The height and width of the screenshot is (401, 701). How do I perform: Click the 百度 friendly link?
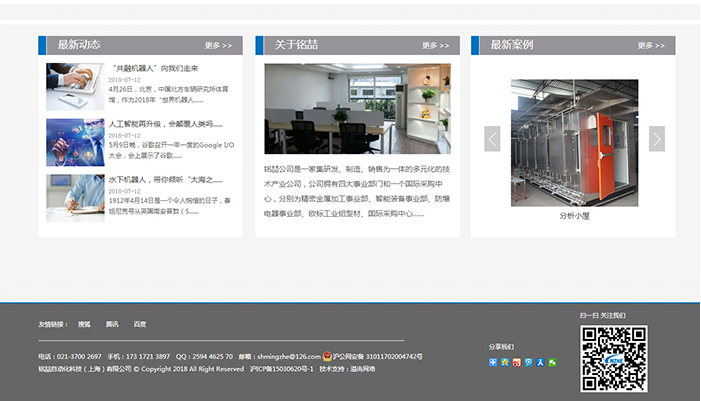[x=140, y=324]
